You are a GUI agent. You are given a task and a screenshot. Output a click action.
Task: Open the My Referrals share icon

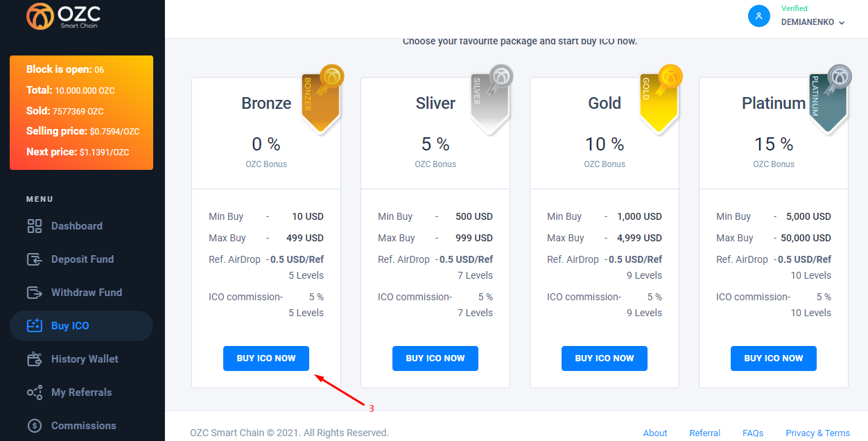click(35, 392)
